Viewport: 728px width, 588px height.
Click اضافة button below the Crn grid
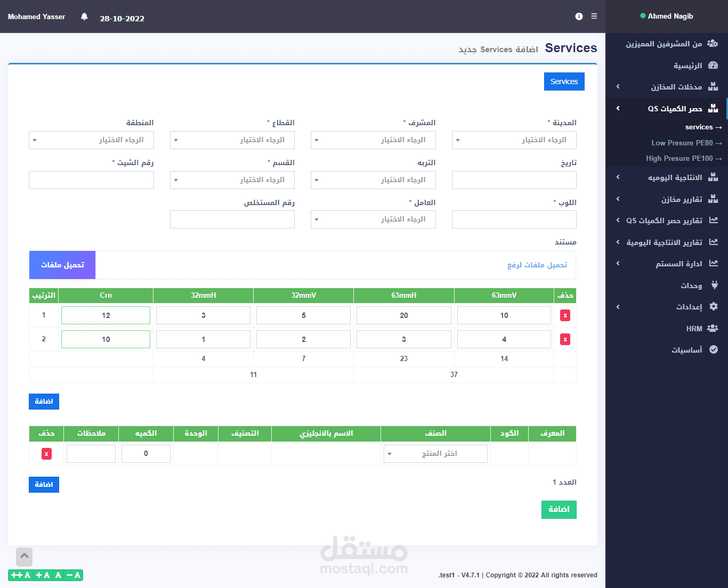(x=44, y=402)
